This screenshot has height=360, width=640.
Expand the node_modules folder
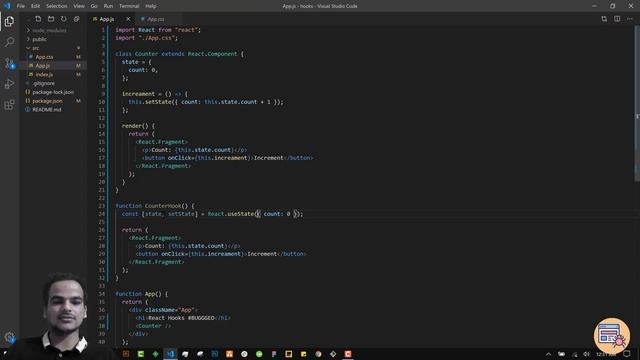49,30
